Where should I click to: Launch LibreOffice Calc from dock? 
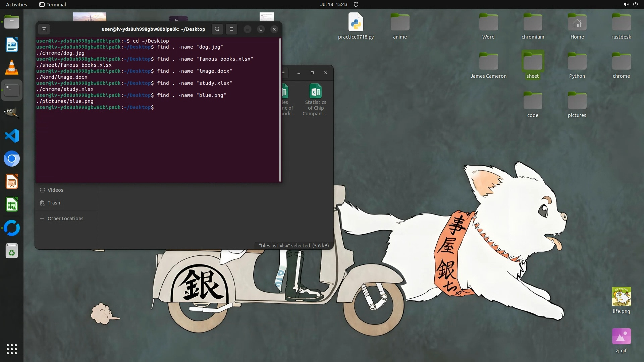tap(12, 204)
